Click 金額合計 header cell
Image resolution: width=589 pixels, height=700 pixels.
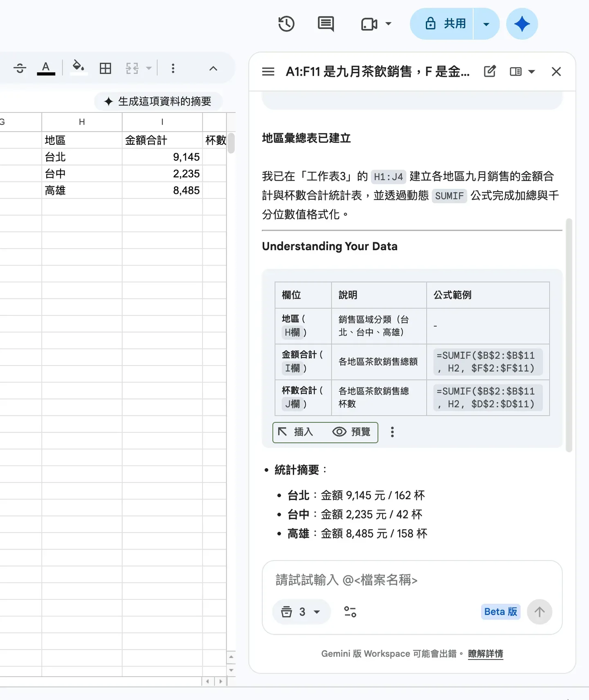[162, 140]
